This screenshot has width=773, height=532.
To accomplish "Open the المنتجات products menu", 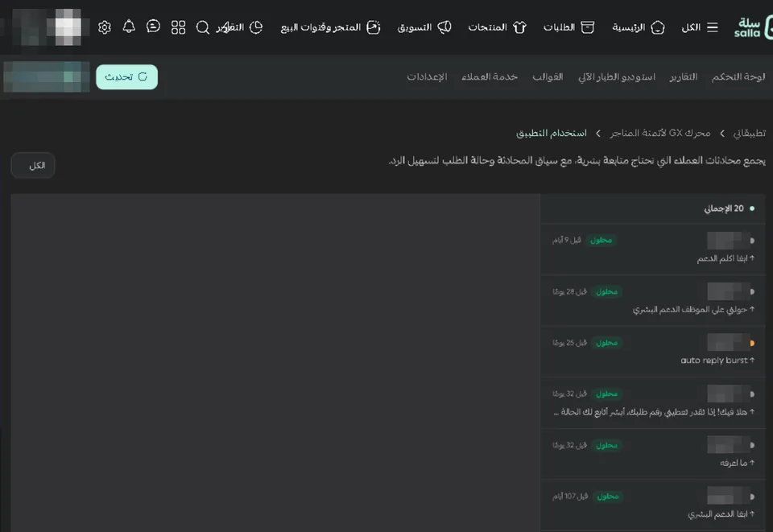I will pyautogui.click(x=497, y=27).
